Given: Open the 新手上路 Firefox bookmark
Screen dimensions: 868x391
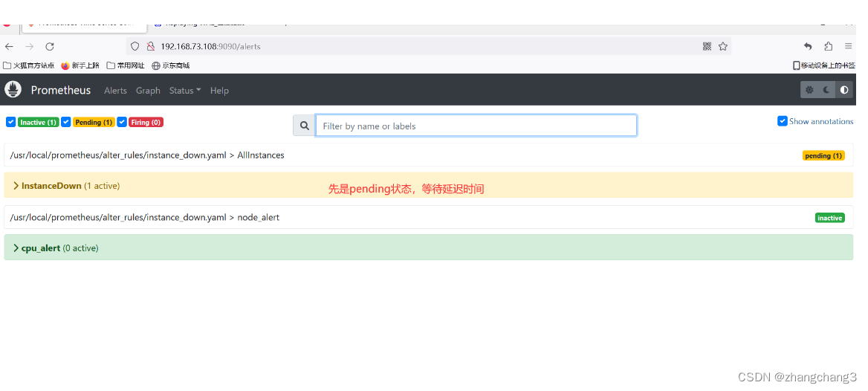Looking at the screenshot, I should (x=80, y=65).
